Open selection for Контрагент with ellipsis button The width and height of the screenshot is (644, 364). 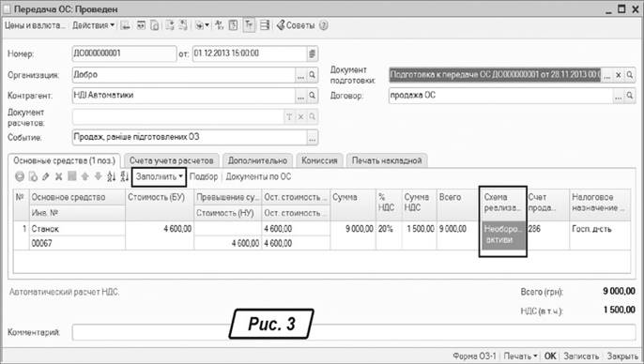point(300,95)
